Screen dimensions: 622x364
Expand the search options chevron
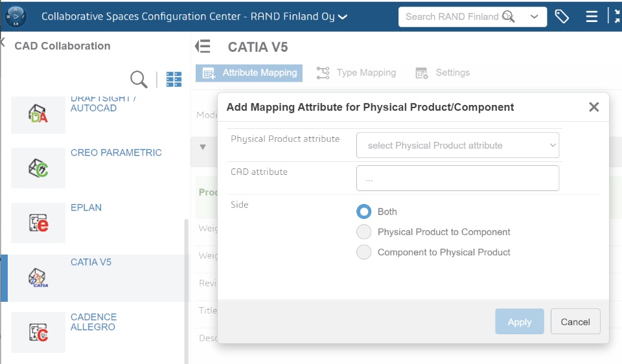pos(535,17)
